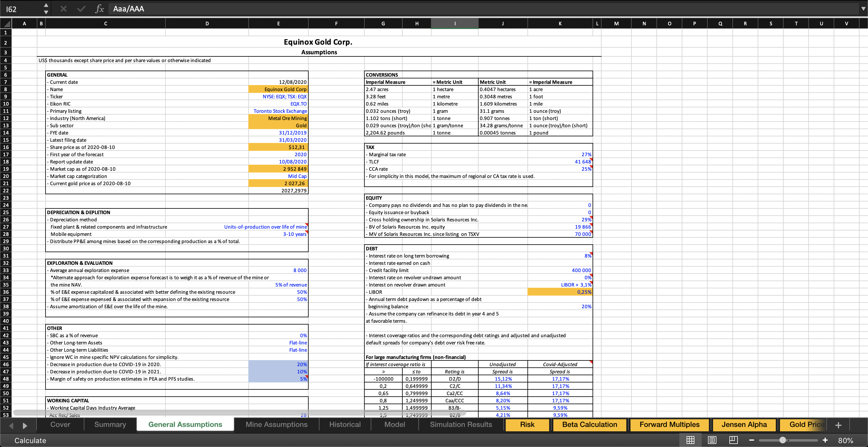Click the '$12,31' share price cell
Viewport: 868px width, 447px height.
click(278, 147)
